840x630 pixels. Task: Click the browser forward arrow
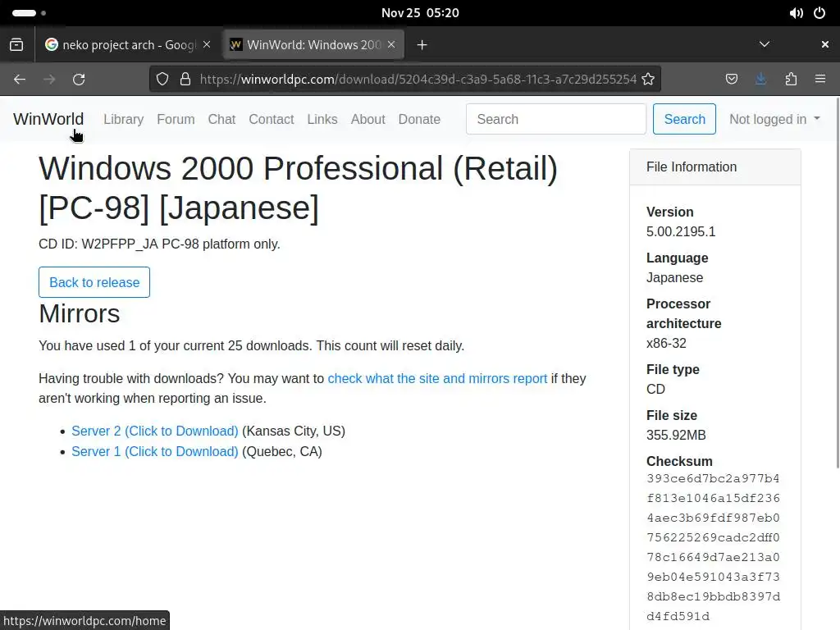[49, 80]
